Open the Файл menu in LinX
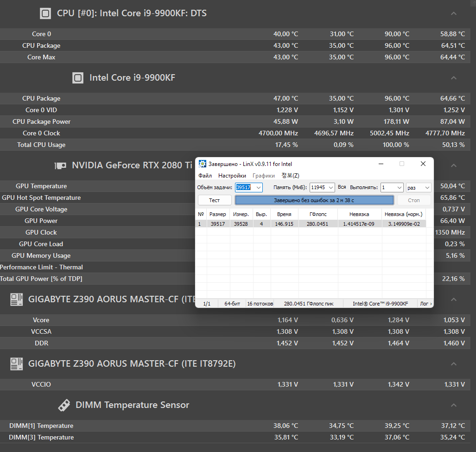 tap(205, 176)
